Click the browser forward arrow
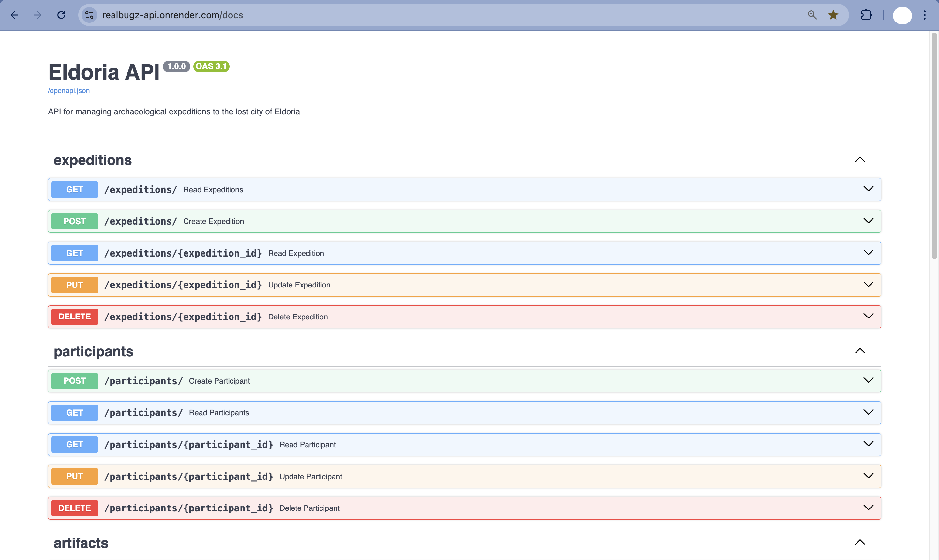The image size is (939, 560). (38, 15)
